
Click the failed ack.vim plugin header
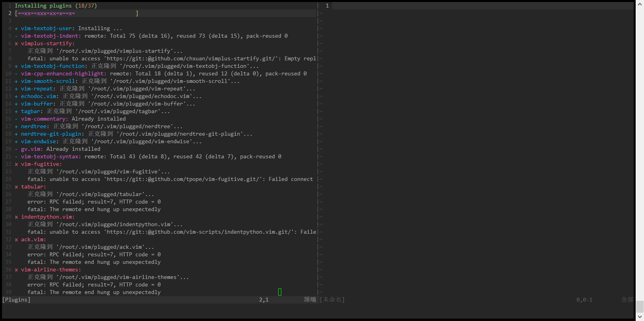31,239
